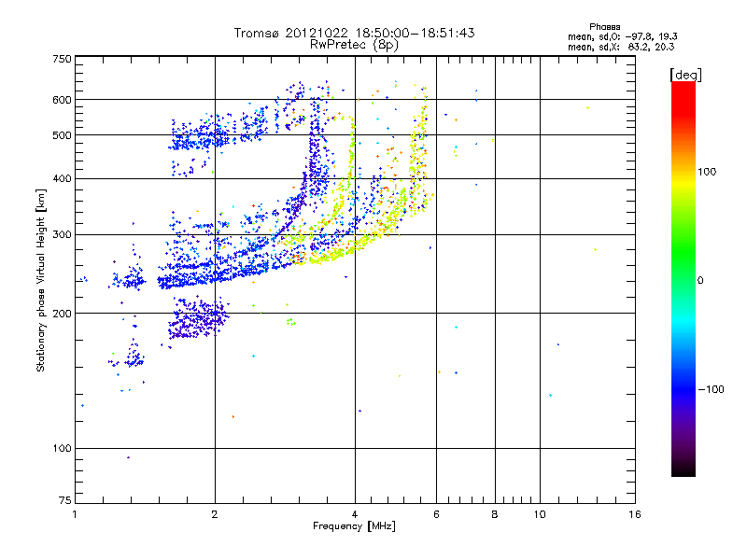Image resolution: width=747 pixels, height=560 pixels.
Task: Click the 'Phases' header in the top right
Action: click(x=604, y=27)
